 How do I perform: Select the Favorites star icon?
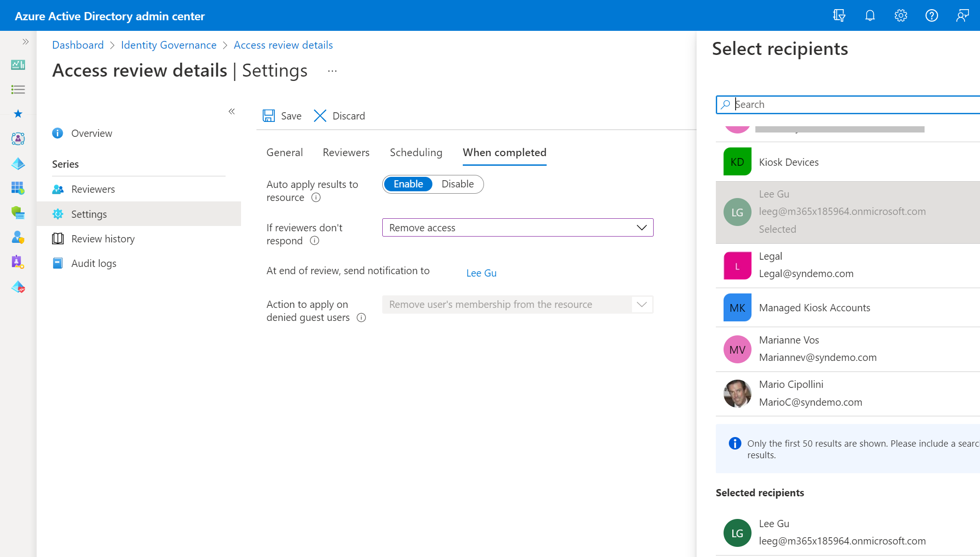[x=18, y=114]
